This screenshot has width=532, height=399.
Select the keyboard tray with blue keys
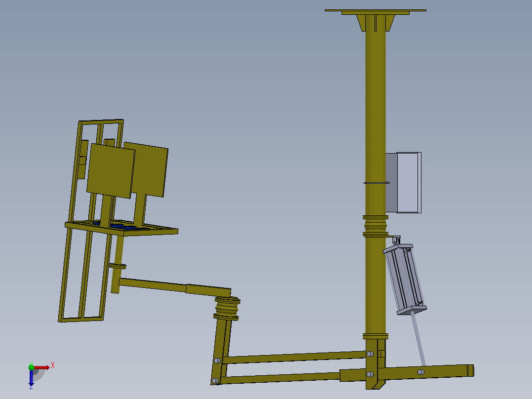point(121,228)
